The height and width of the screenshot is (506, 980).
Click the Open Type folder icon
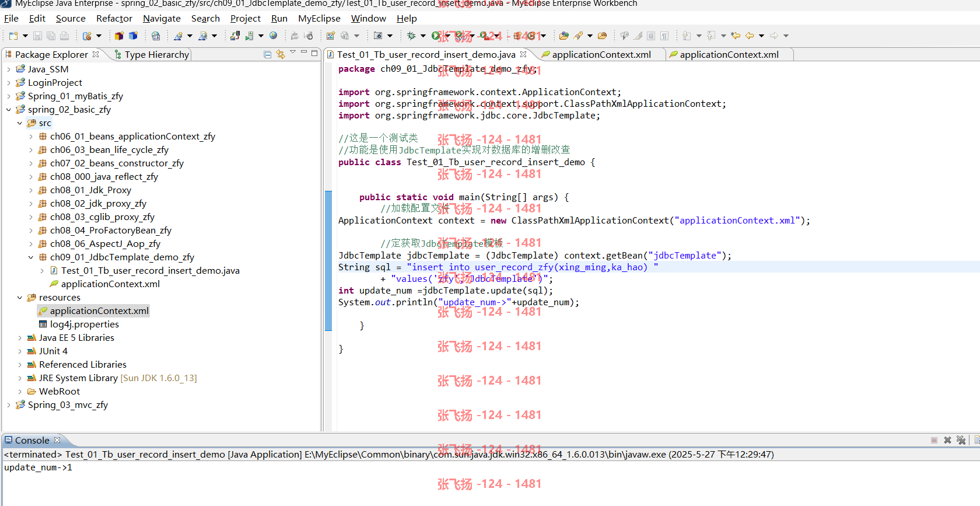pyautogui.click(x=563, y=36)
